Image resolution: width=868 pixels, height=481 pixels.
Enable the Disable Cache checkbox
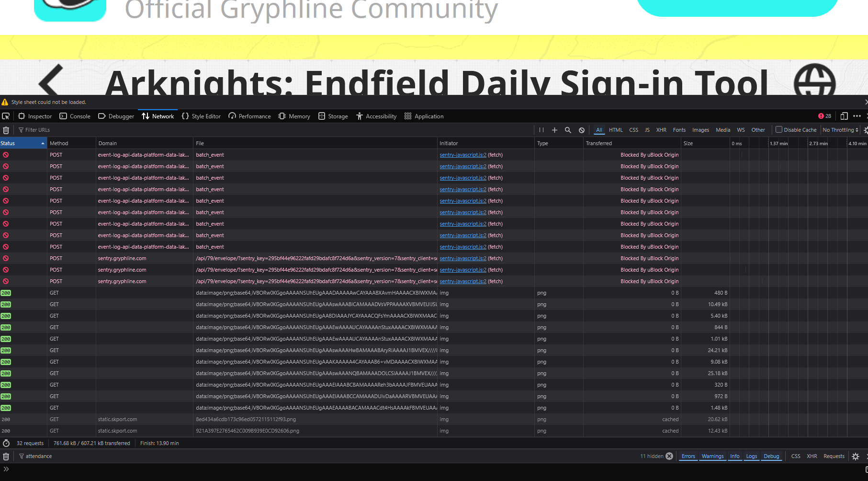779,129
